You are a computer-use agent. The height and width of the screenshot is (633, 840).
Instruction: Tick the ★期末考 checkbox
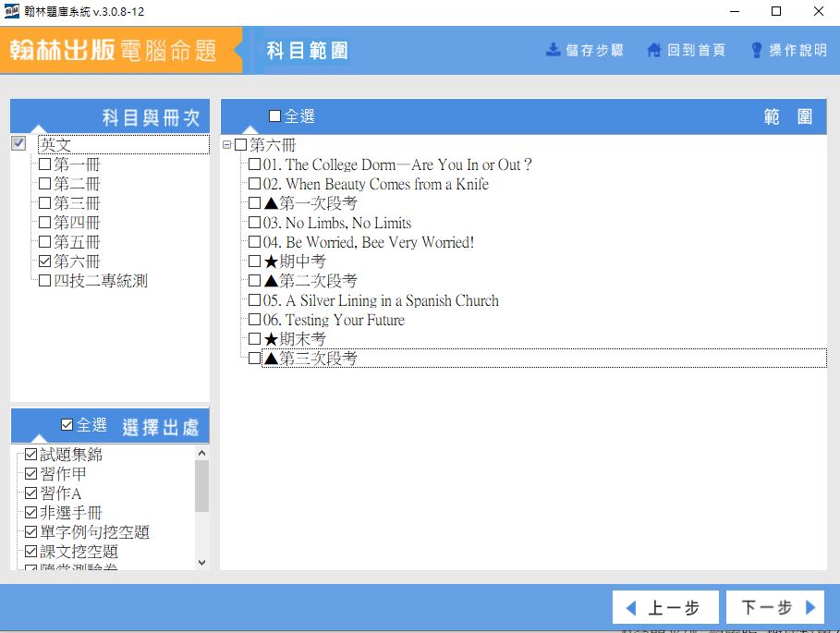[254, 338]
